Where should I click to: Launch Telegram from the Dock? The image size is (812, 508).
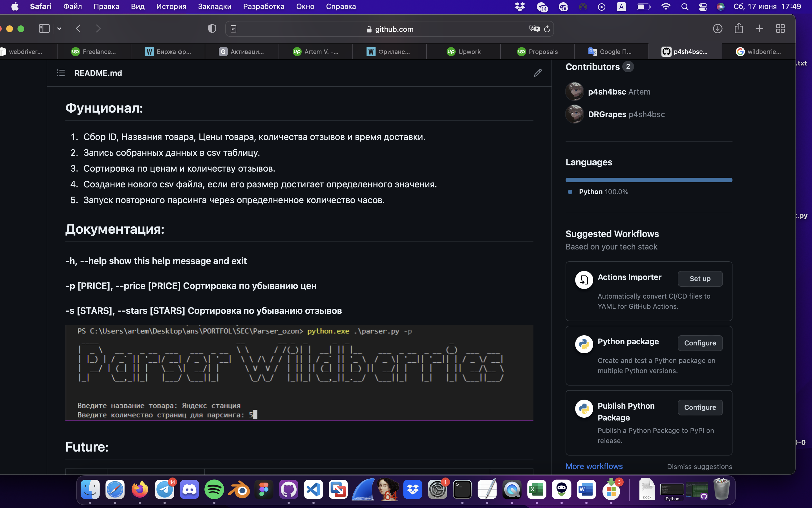click(164, 489)
